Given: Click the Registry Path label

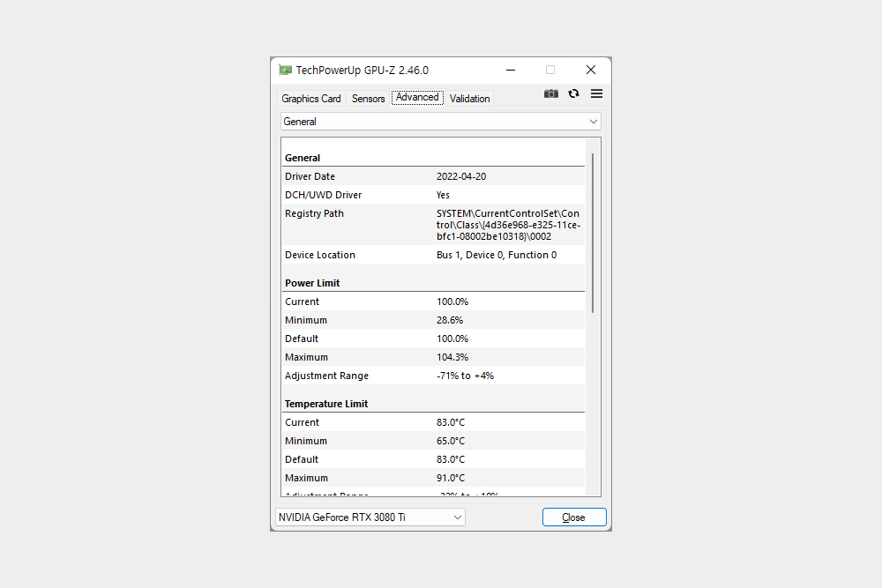Looking at the screenshot, I should coord(314,213).
